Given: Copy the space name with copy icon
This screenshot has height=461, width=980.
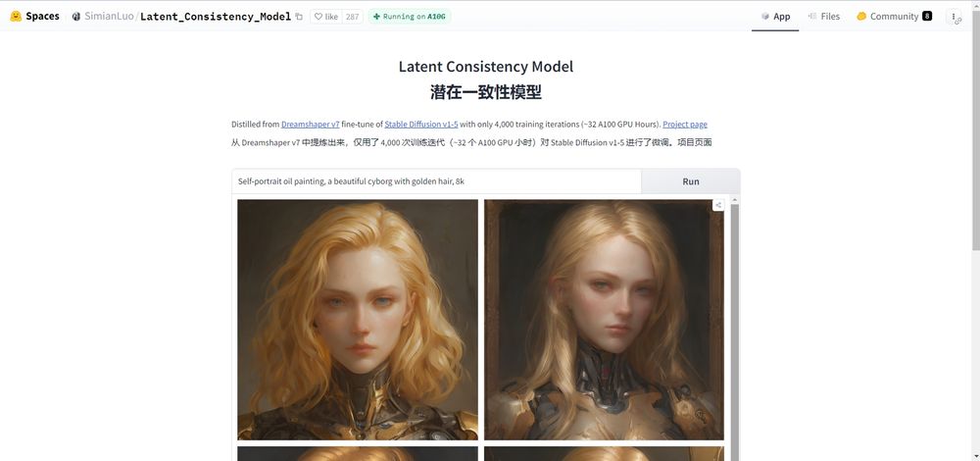Looking at the screenshot, I should coord(299,17).
